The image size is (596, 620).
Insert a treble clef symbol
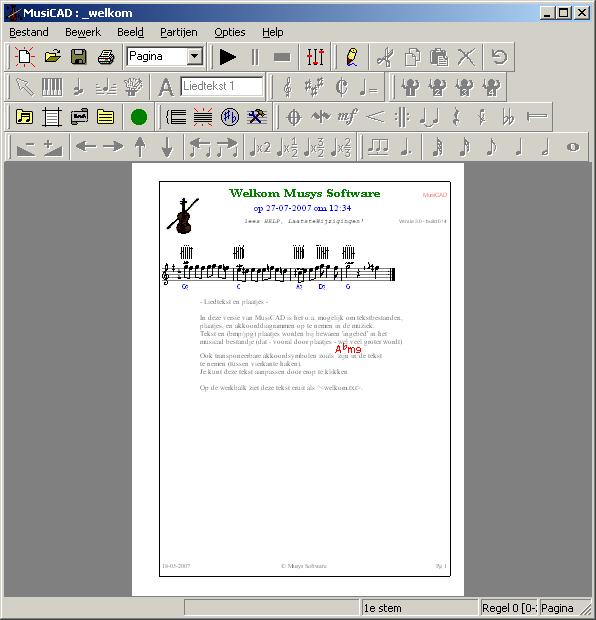(x=288, y=87)
